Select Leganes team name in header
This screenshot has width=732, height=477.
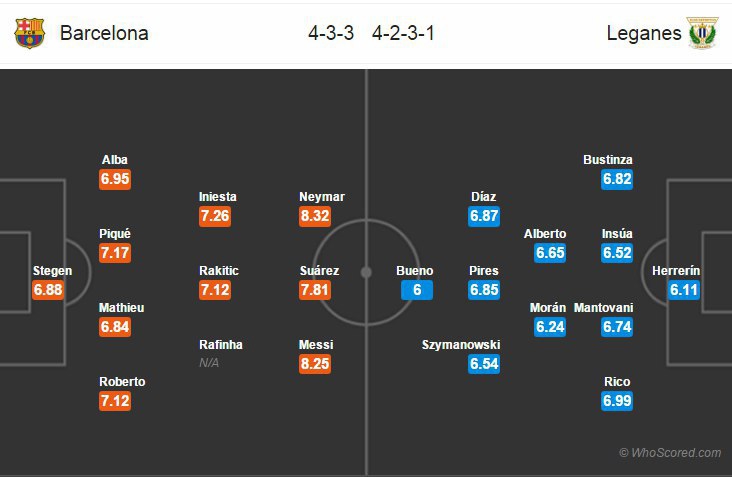[643, 33]
